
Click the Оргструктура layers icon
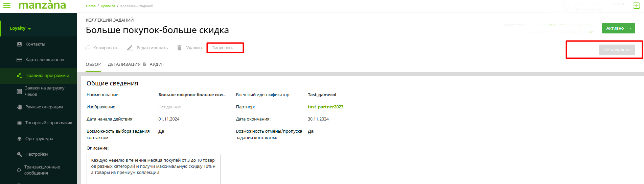click(x=19, y=139)
